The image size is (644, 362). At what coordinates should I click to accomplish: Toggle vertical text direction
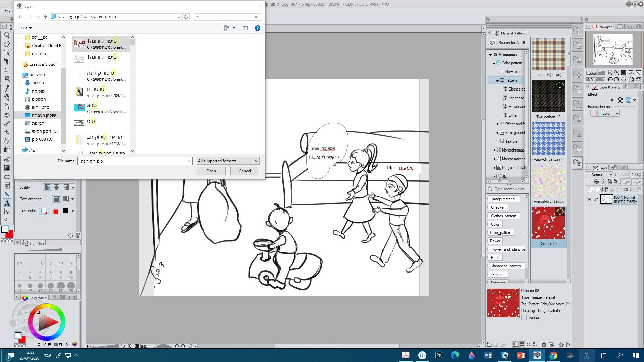pyautogui.click(x=66, y=199)
